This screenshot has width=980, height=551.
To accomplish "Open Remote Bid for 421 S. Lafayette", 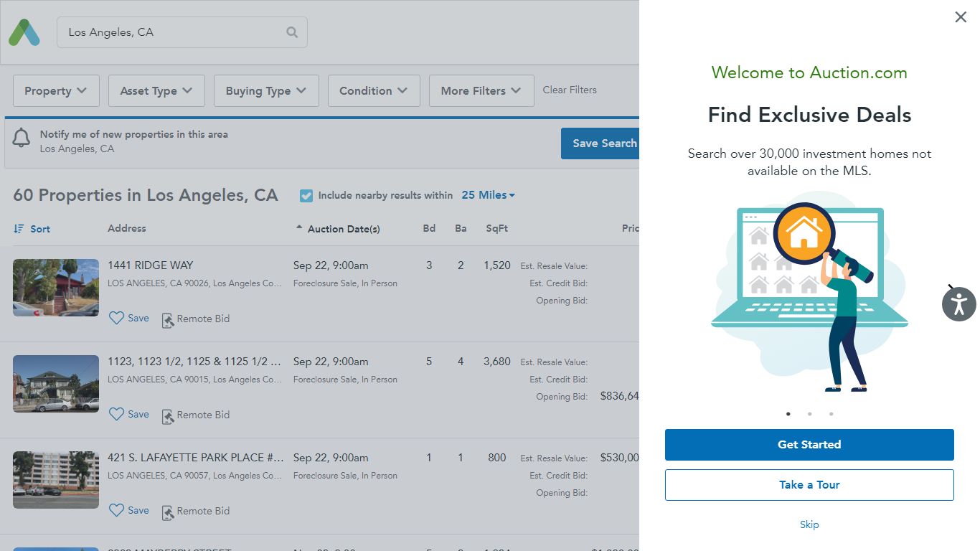I will (196, 512).
